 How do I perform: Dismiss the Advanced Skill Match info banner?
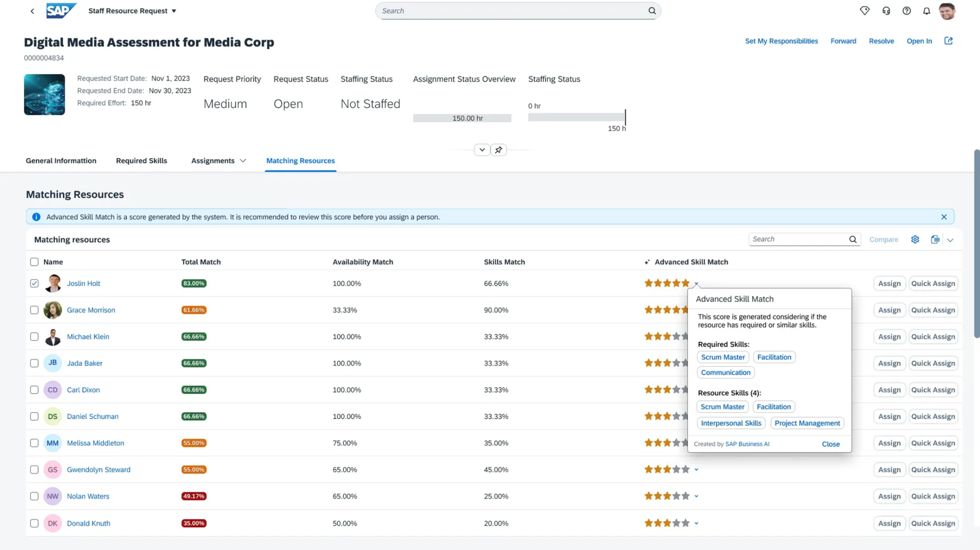[x=943, y=217]
